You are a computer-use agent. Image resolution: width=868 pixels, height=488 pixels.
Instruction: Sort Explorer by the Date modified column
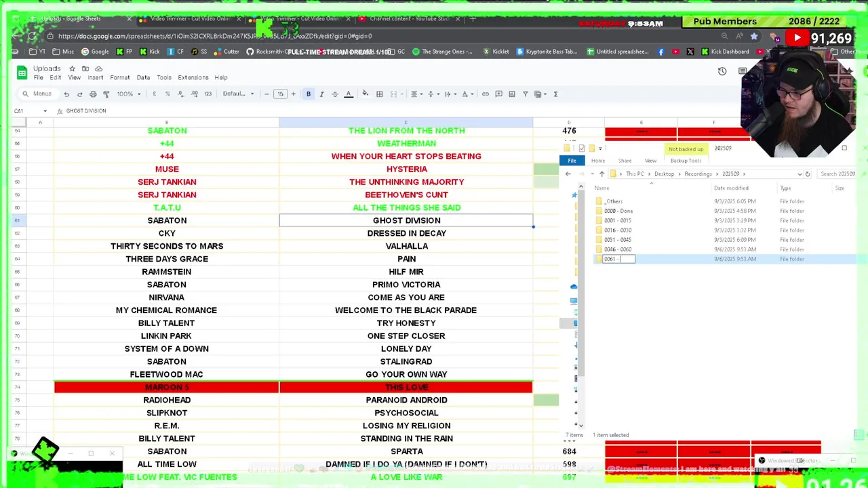click(x=731, y=188)
